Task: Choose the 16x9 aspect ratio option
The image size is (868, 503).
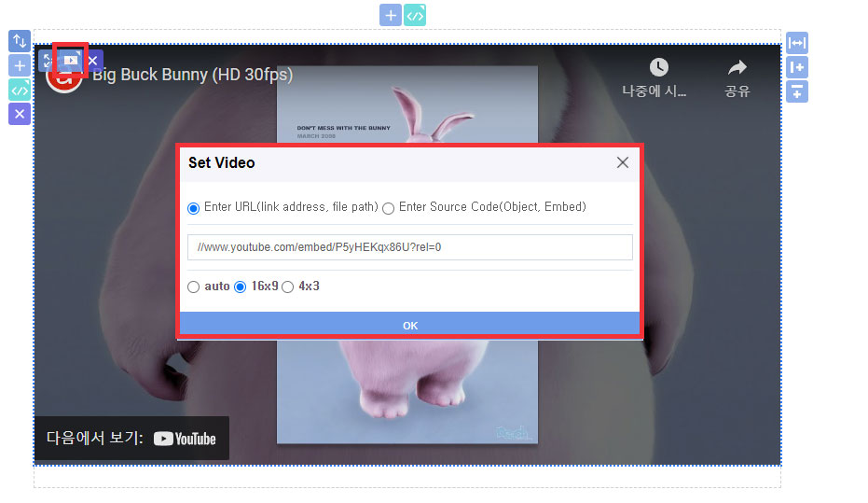Action: [240, 286]
